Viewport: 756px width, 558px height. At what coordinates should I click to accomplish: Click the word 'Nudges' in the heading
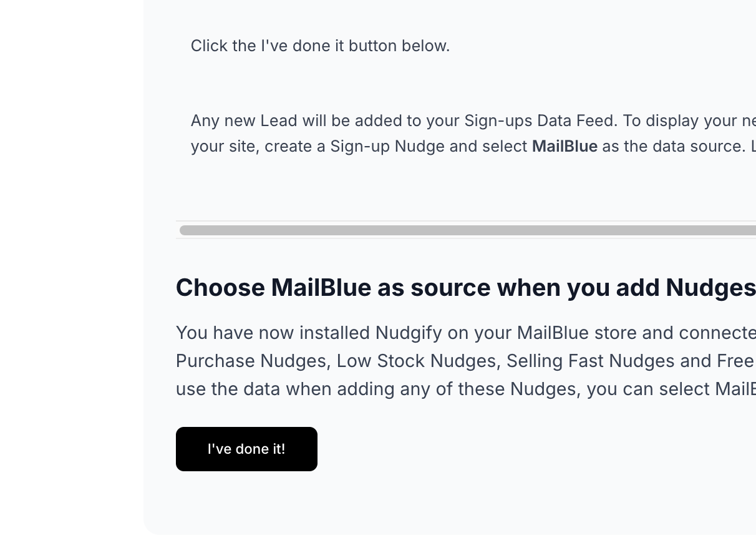point(710,288)
